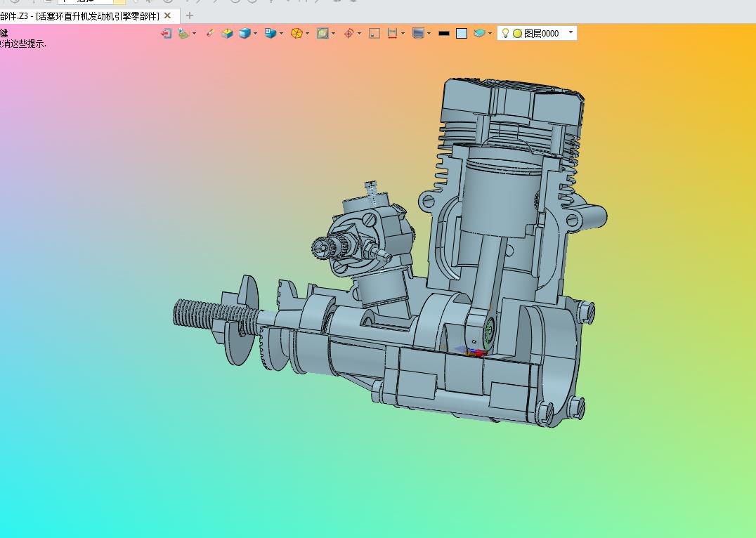Image resolution: width=756 pixels, height=538 pixels.
Task: Click the teal layer stack icon
Action: (479, 33)
